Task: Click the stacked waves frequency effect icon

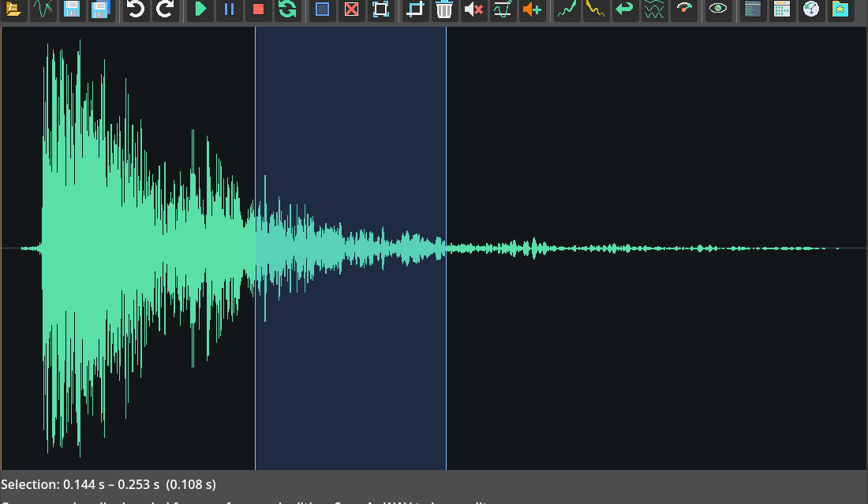Action: coord(654,9)
